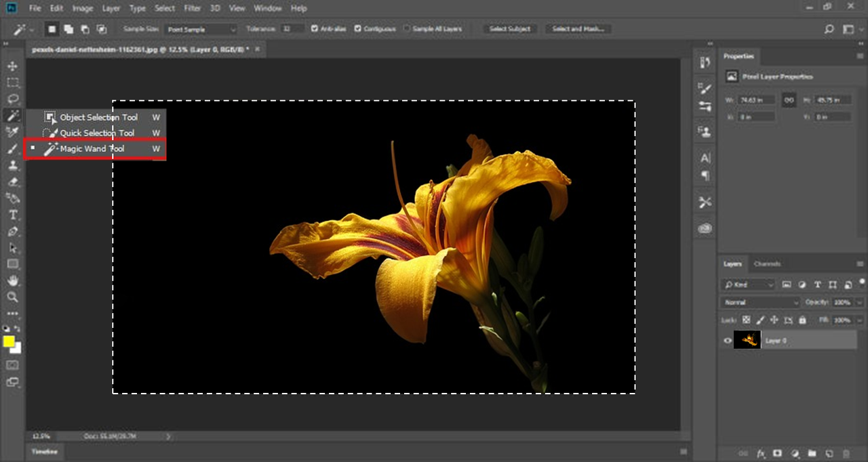Open the Opacity dropdown arrow

861,302
